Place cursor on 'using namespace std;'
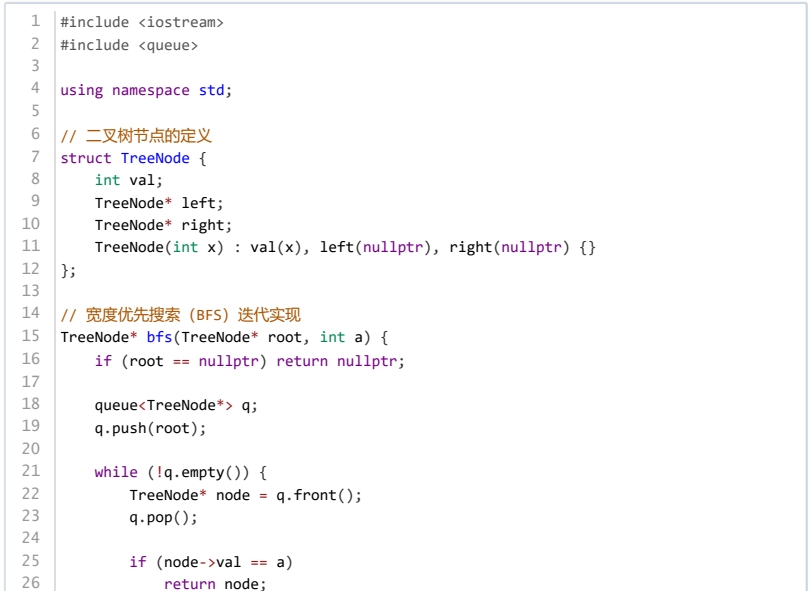812x591 pixels. tap(146, 90)
